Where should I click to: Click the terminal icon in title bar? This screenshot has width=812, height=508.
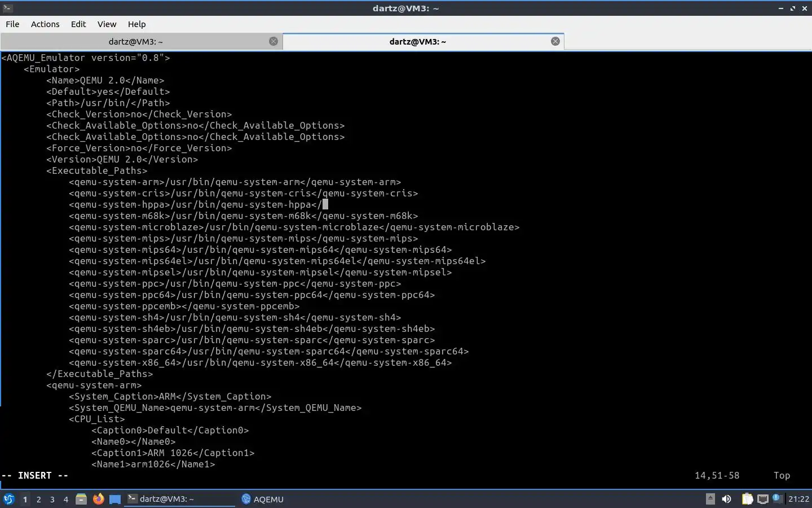tap(7, 8)
